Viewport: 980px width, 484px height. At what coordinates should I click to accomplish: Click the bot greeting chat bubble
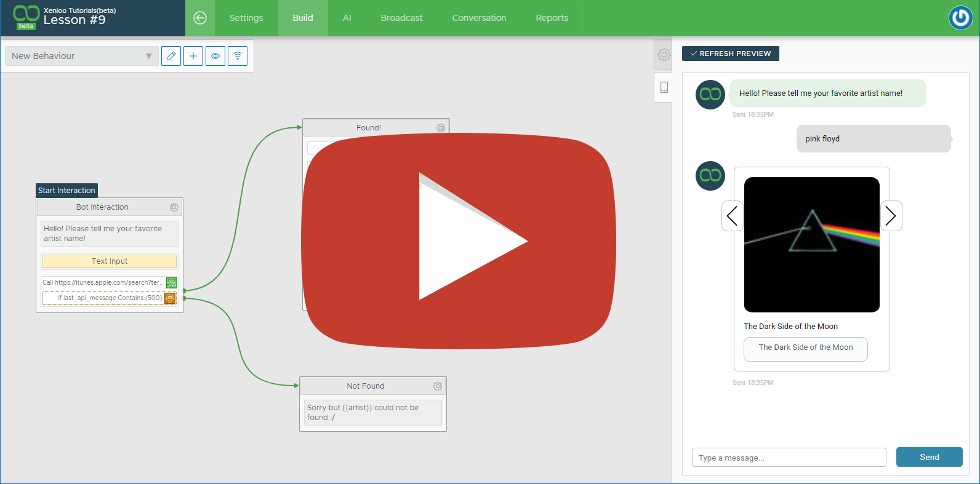pyautogui.click(x=828, y=93)
